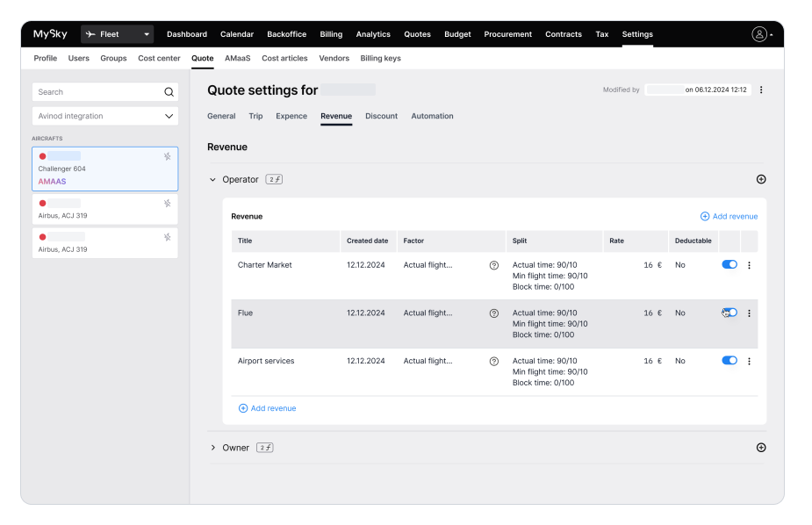Click the help icon in Charter Market row
This screenshot has height=525, width=812.
[494, 265]
